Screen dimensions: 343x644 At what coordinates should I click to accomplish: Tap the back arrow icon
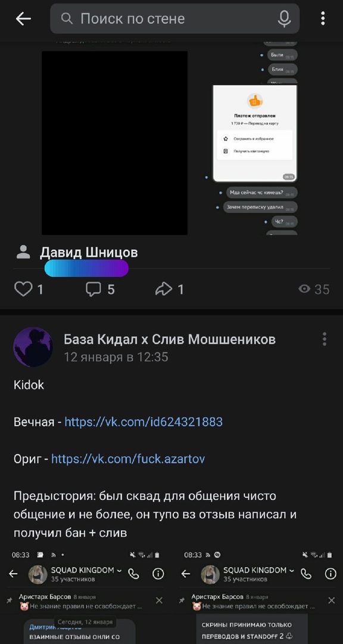pyautogui.click(x=23, y=18)
